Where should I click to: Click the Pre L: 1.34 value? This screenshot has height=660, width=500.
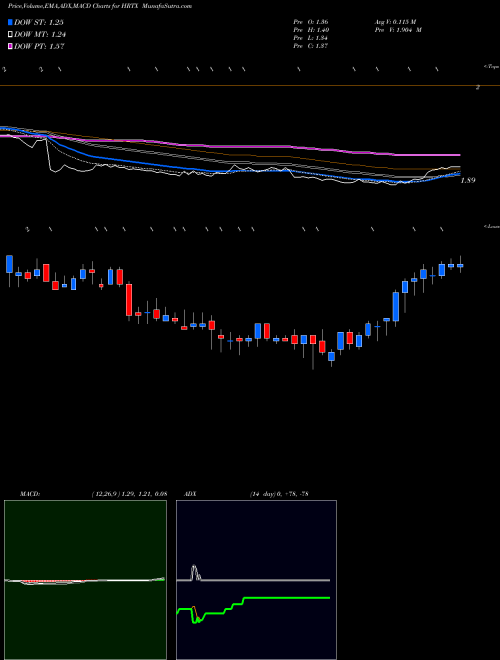[x=311, y=38]
